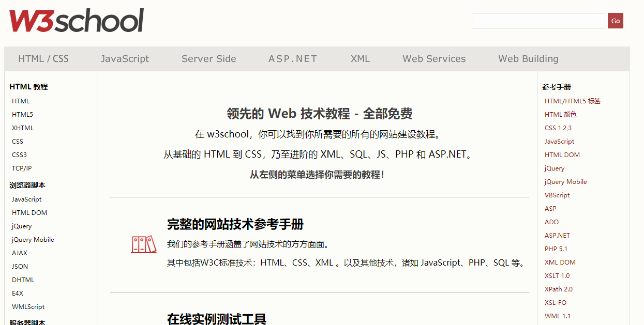Open the PHP 5.1 reference link
The image size is (644, 325).
[557, 249]
